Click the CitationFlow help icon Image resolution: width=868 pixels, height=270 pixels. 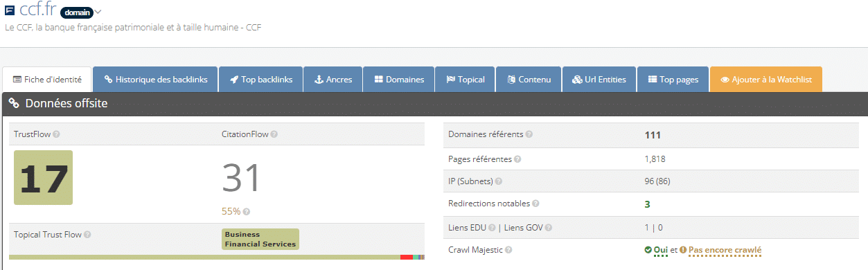(274, 134)
